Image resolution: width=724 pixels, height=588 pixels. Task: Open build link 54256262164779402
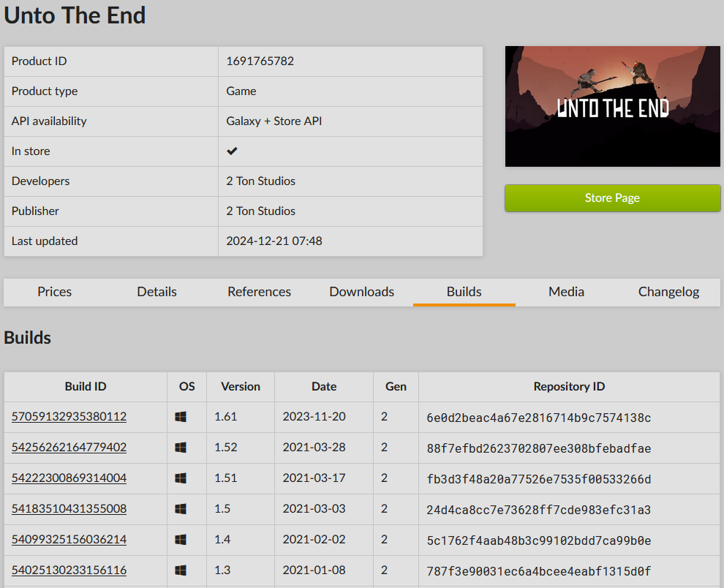pos(69,448)
